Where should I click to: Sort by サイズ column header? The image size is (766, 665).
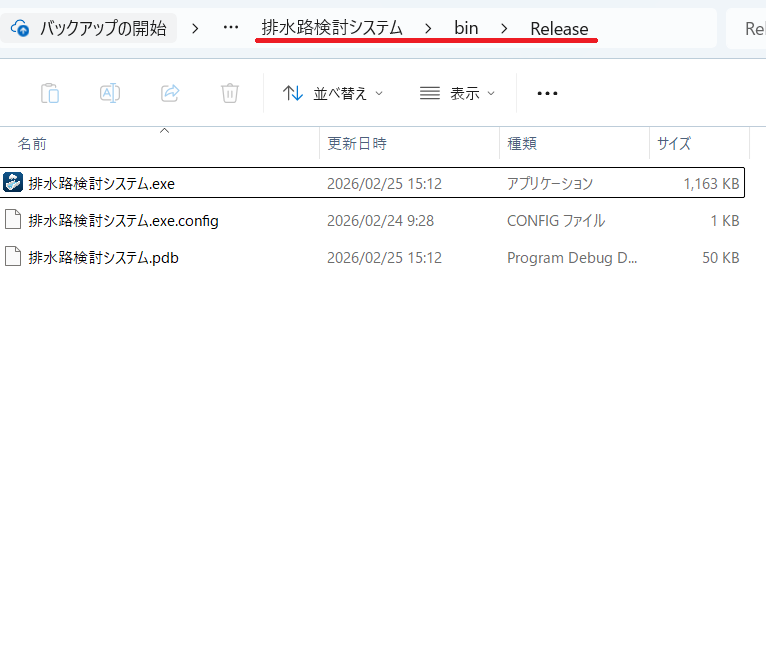coord(674,144)
